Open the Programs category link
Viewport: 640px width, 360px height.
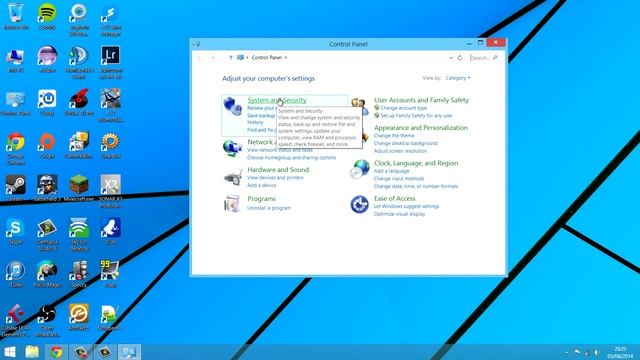pos(261,199)
